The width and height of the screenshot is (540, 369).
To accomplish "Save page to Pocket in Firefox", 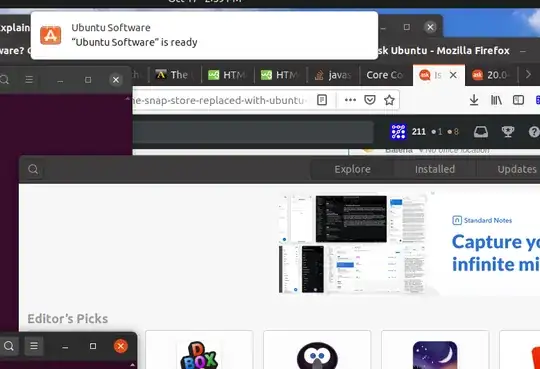I will (370, 100).
